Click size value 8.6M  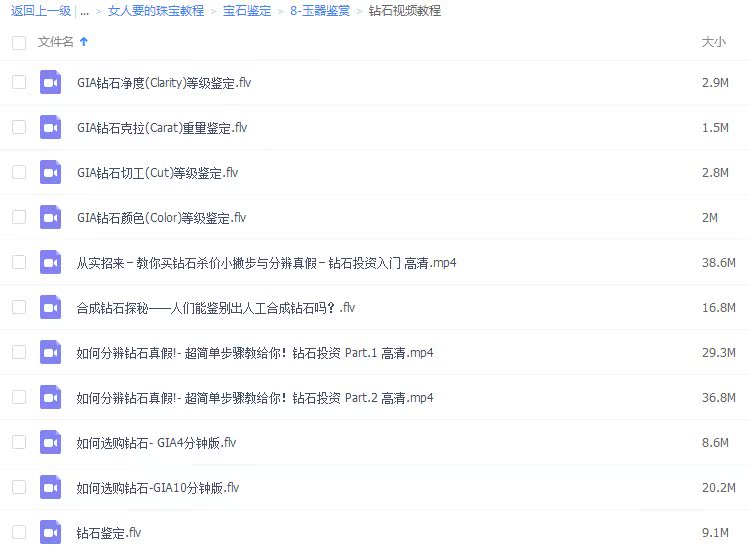[715, 443]
